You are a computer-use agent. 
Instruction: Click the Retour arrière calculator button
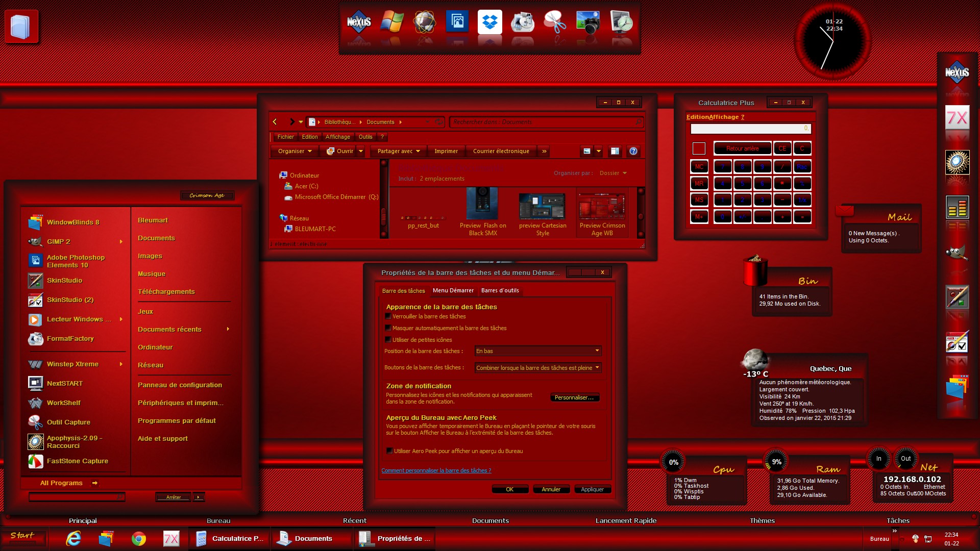742,148
